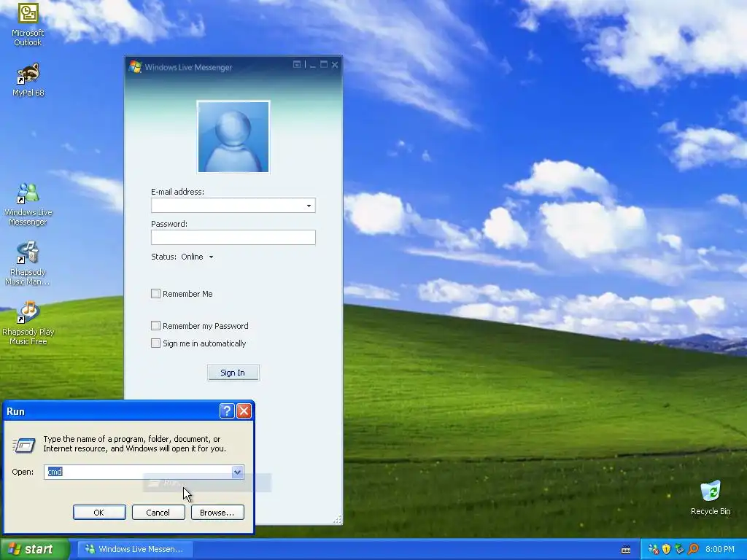Click the orange magnifier tray icon
Screen dimensions: 747x560
693,550
